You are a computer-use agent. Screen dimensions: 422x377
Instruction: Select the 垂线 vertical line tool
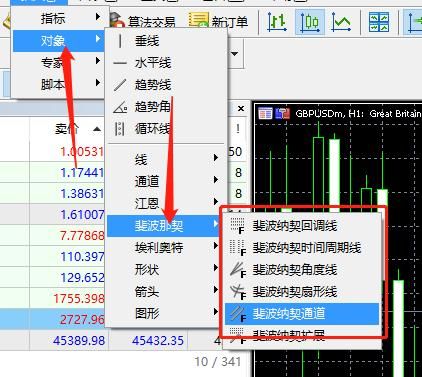[x=167, y=41]
